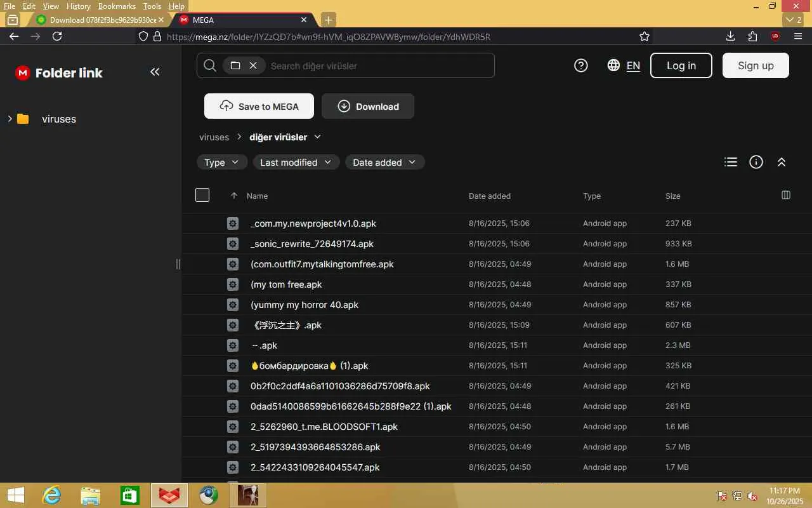Switch to list view layout
This screenshot has height=508, width=812.
click(731, 162)
